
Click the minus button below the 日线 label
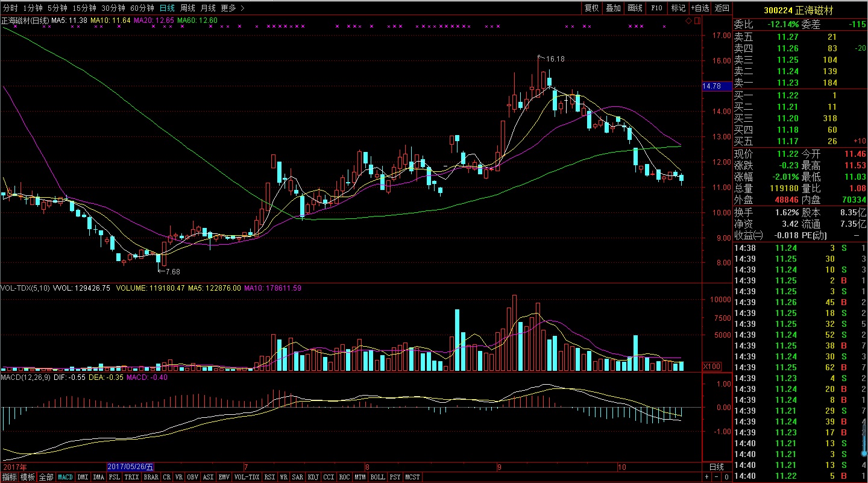click(717, 477)
